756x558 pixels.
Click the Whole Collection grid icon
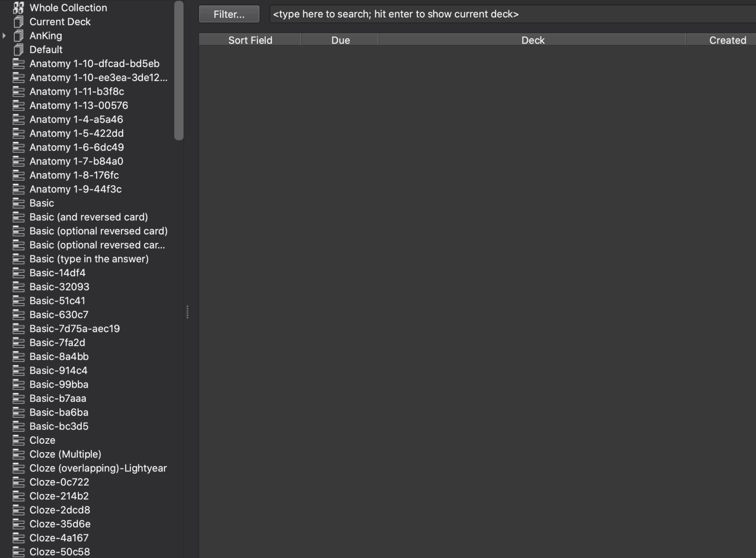19,8
